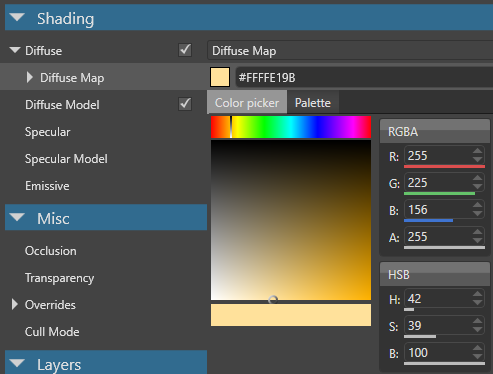Select the Occlusion property
493x374 pixels.
pos(51,251)
